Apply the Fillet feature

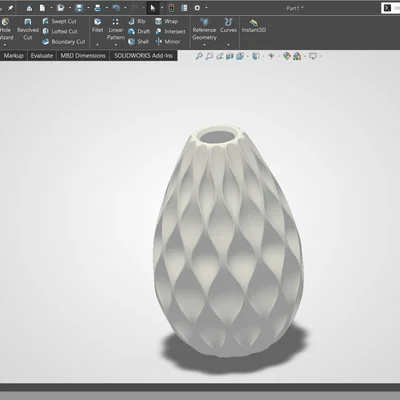tap(97, 26)
